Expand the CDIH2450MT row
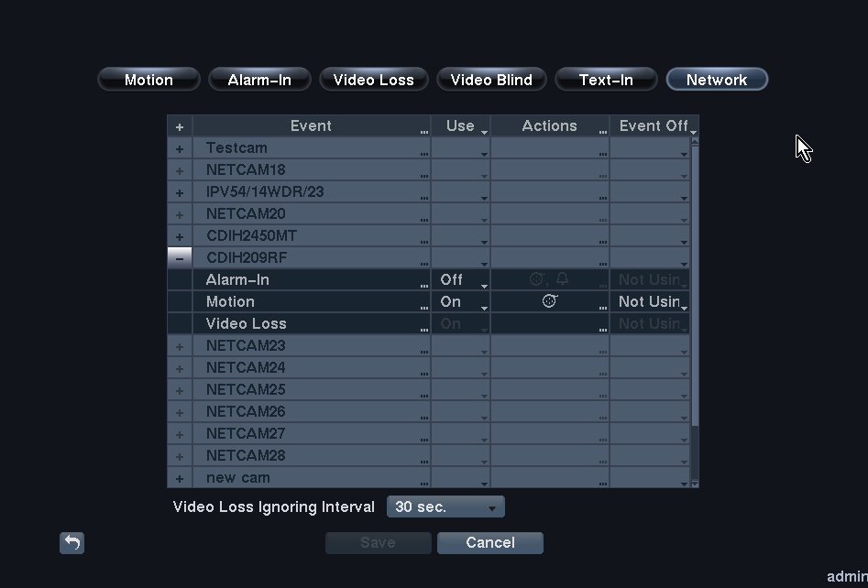 [180, 236]
